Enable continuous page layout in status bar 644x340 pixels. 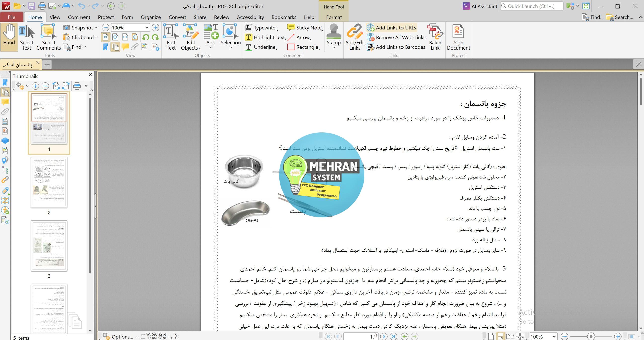(500, 336)
